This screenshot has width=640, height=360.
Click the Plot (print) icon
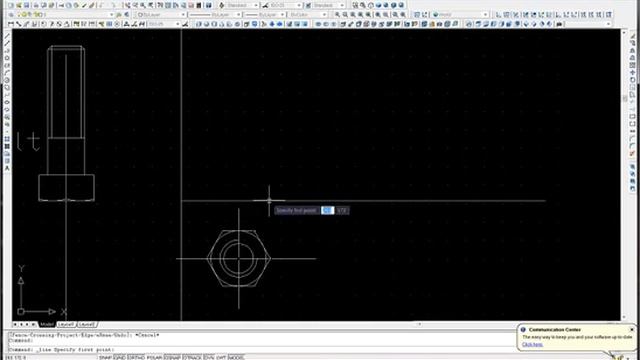coord(36,5)
